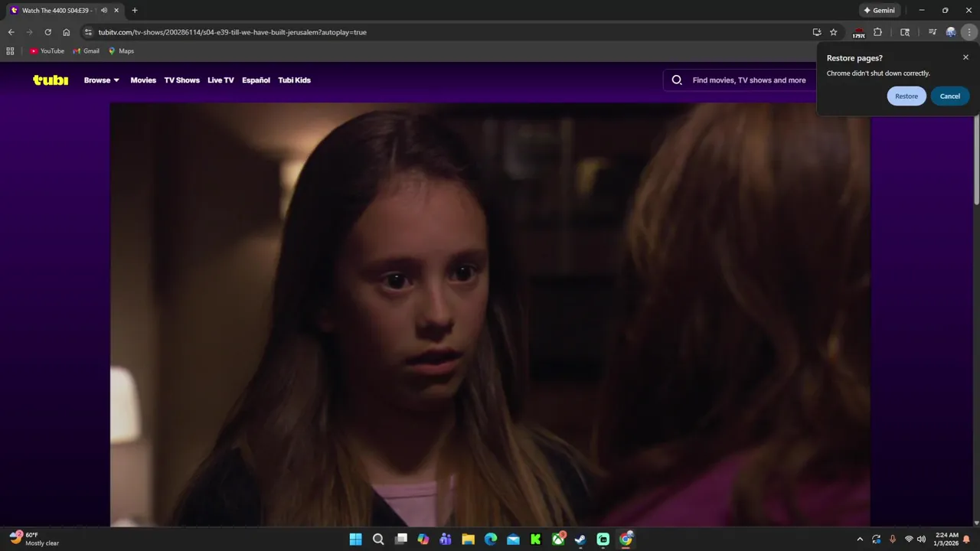The width and height of the screenshot is (980, 551).
Task: Show hidden system tray icons
Action: (x=860, y=540)
